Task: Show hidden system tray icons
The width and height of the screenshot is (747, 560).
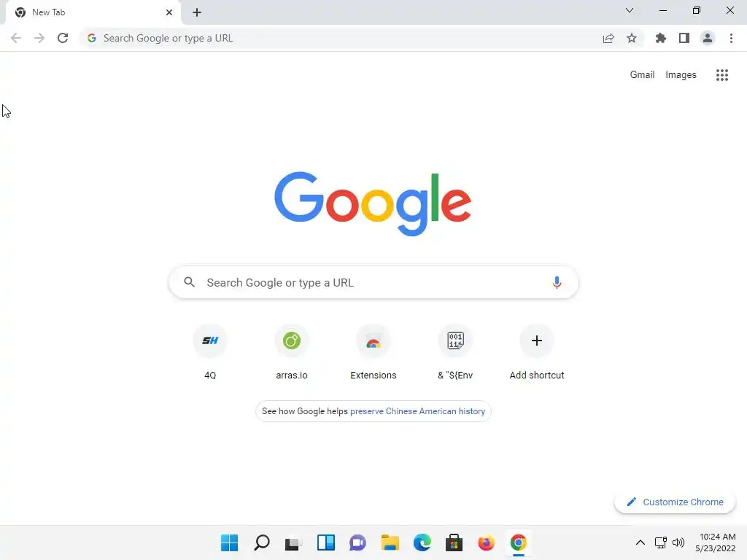Action: pos(640,542)
